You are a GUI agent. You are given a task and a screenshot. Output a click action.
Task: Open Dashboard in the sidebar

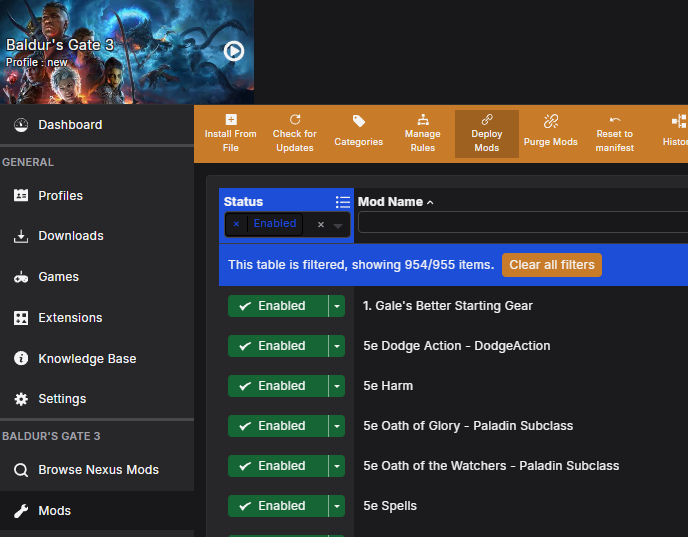coord(70,125)
